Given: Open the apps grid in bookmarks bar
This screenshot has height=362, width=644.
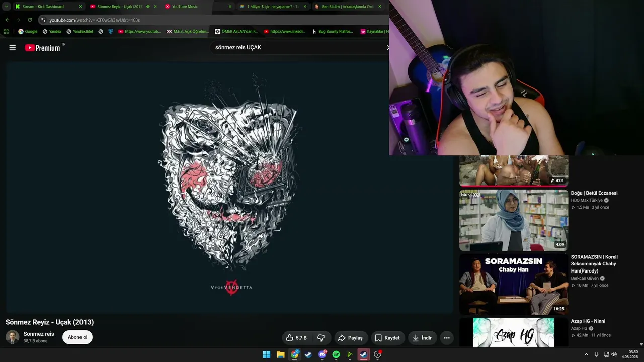Looking at the screenshot, I should point(6,31).
